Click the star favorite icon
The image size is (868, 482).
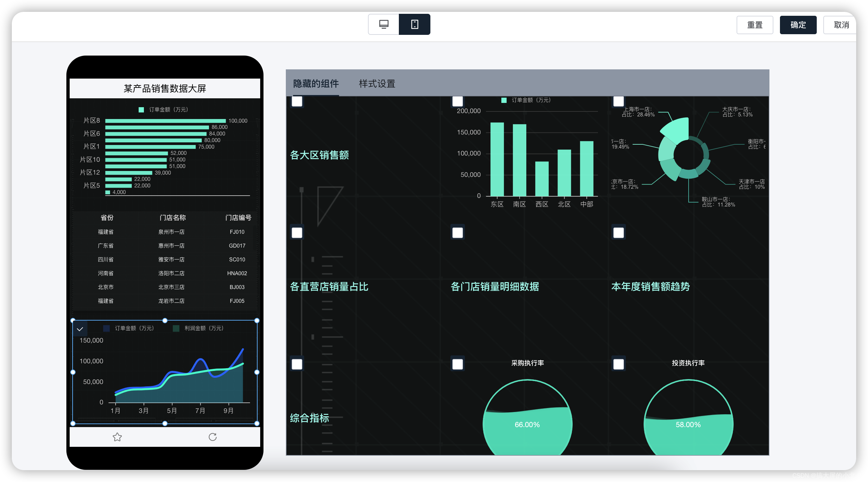click(117, 437)
